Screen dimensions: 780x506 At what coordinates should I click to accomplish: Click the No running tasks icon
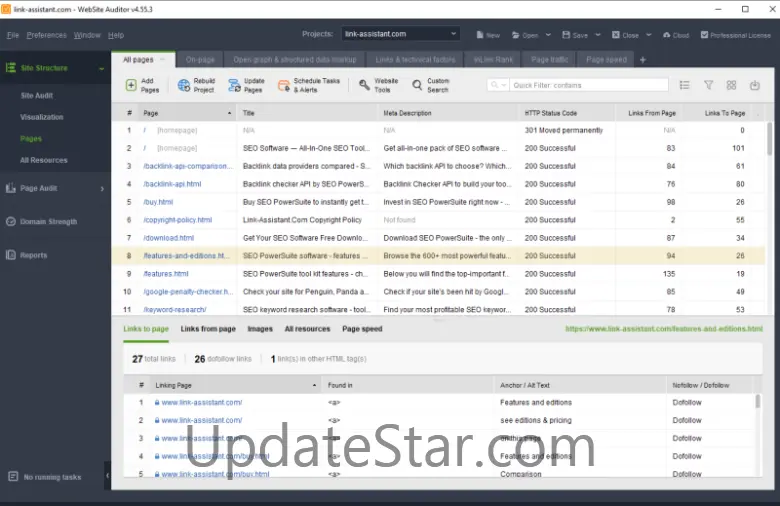pyautogui.click(x=13, y=477)
